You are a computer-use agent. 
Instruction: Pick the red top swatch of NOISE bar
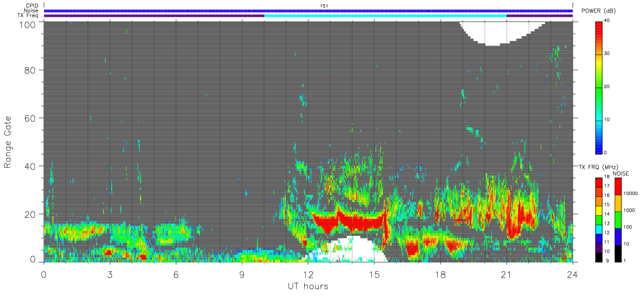[618, 186]
